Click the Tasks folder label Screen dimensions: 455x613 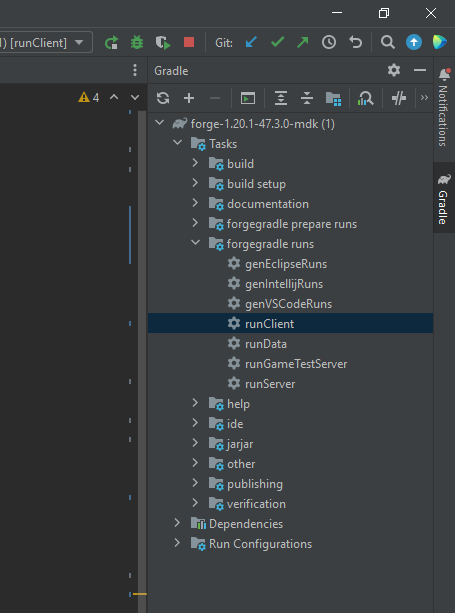[x=223, y=144]
